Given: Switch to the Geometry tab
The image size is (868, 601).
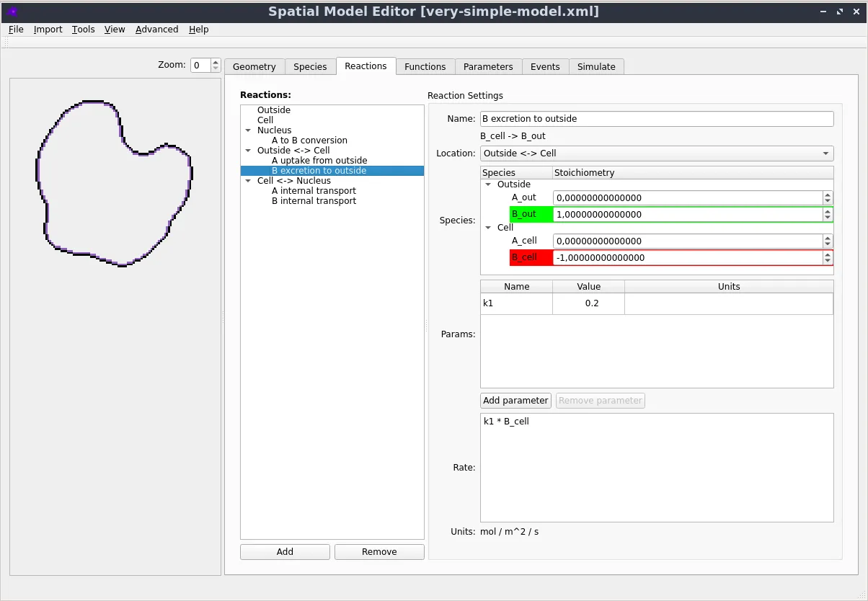Looking at the screenshot, I should click(x=254, y=66).
